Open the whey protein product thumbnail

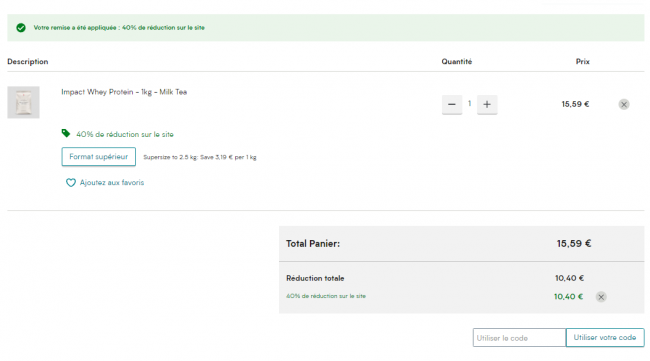23,102
